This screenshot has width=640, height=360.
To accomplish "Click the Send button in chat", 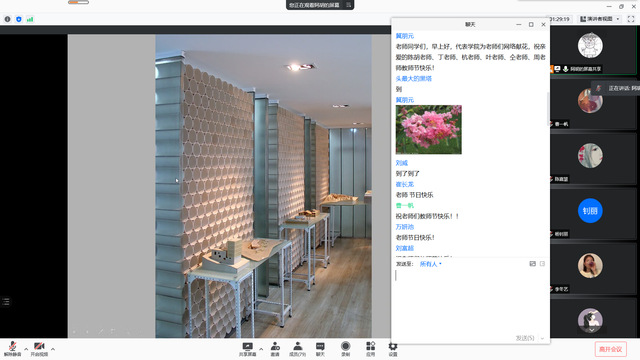I will pyautogui.click(x=525, y=338).
